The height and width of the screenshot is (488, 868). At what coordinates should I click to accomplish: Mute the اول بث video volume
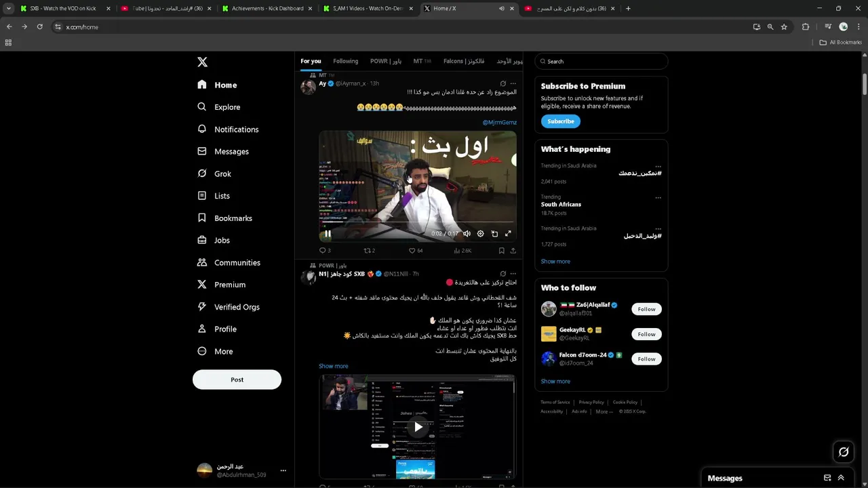[x=467, y=234]
